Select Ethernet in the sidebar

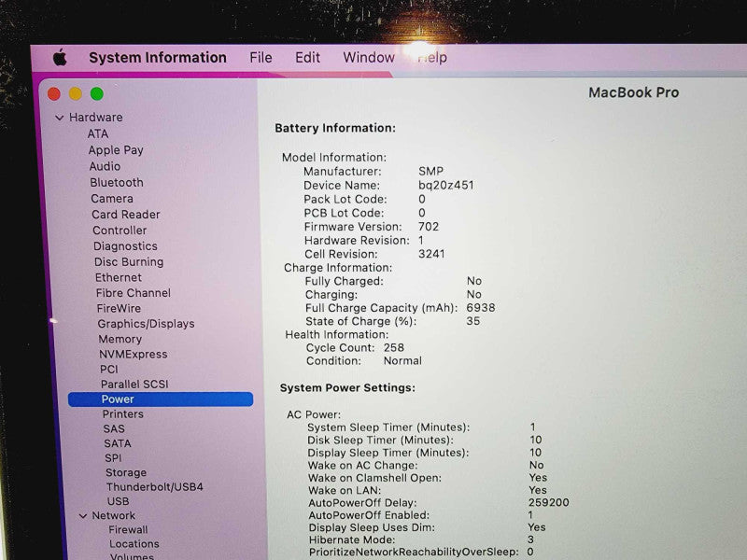tap(119, 277)
